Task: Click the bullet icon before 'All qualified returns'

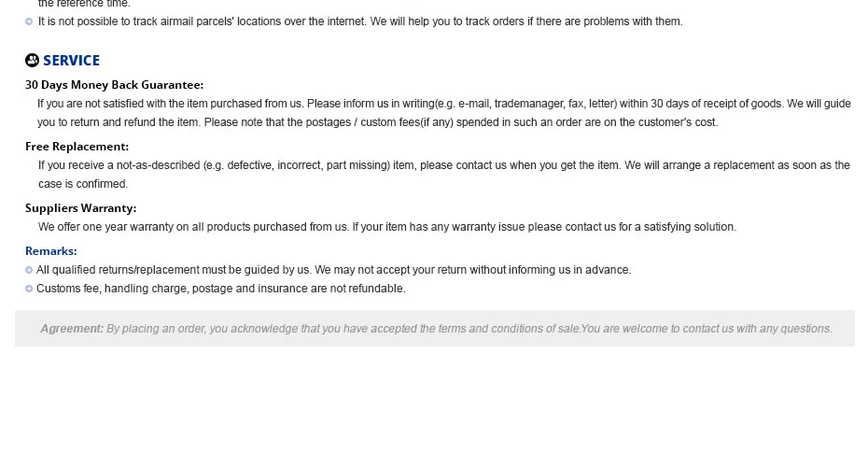Action: [29, 270]
